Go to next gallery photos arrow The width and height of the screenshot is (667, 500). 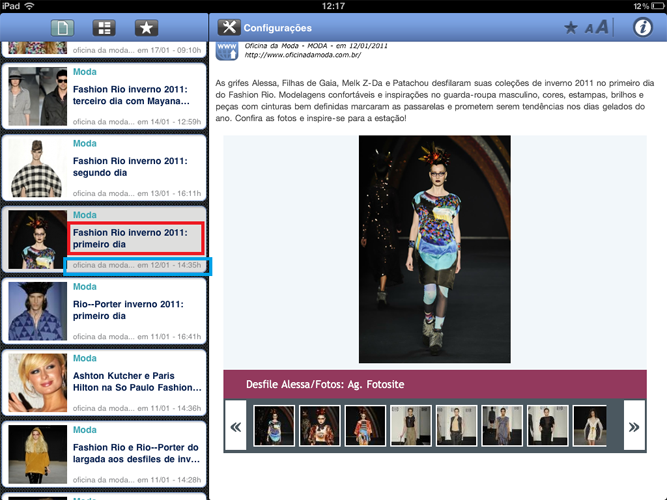pos(634,426)
